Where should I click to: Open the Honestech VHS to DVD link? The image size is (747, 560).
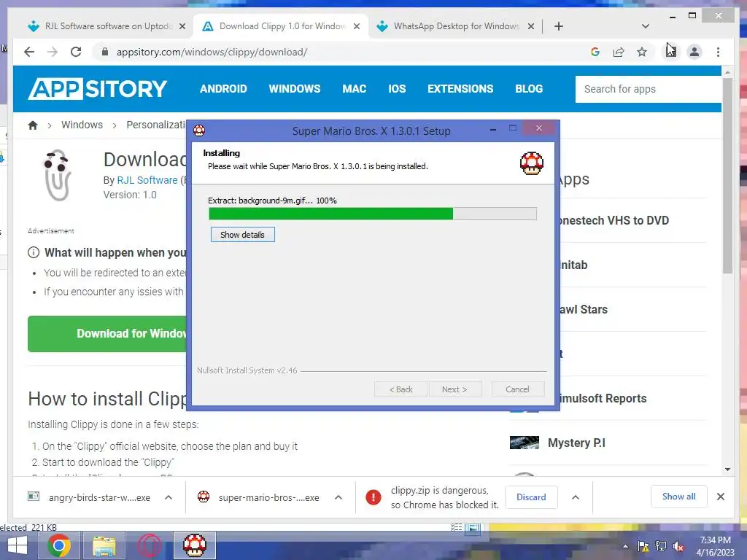pos(614,220)
